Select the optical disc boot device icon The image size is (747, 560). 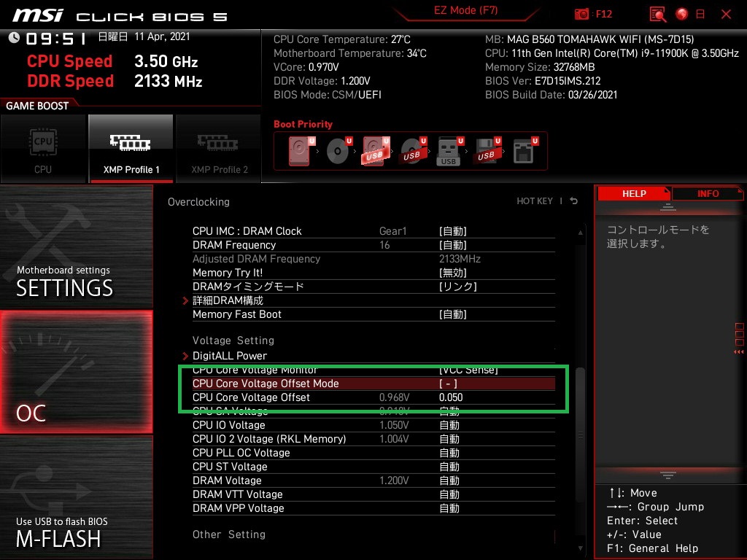[338, 151]
